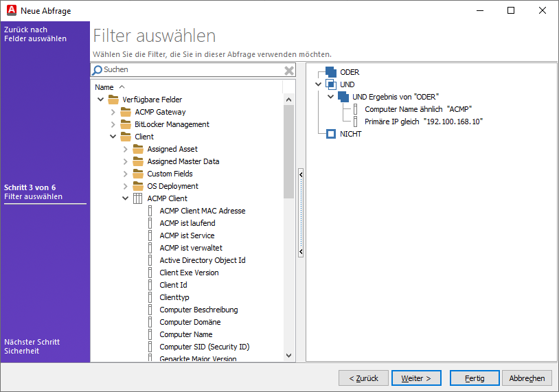
Task: Click the field icon of ACMP Client MAC Adresse
Action: (150, 211)
